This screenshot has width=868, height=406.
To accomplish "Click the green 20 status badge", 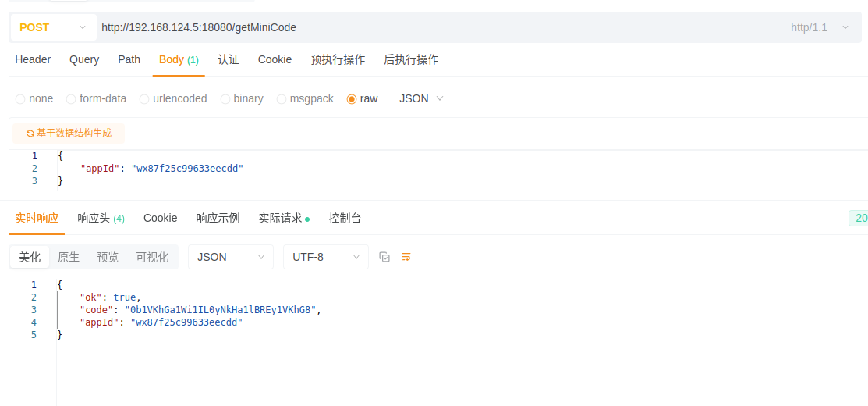I will (x=859, y=219).
